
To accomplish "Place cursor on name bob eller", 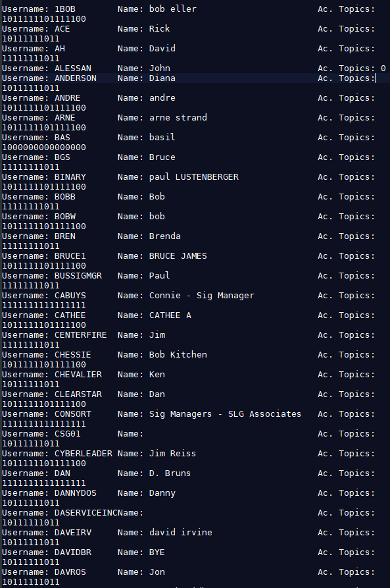I will (173, 9).
